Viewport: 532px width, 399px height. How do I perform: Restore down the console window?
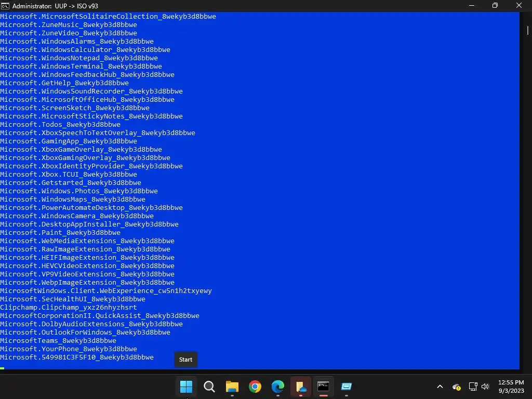point(495,6)
